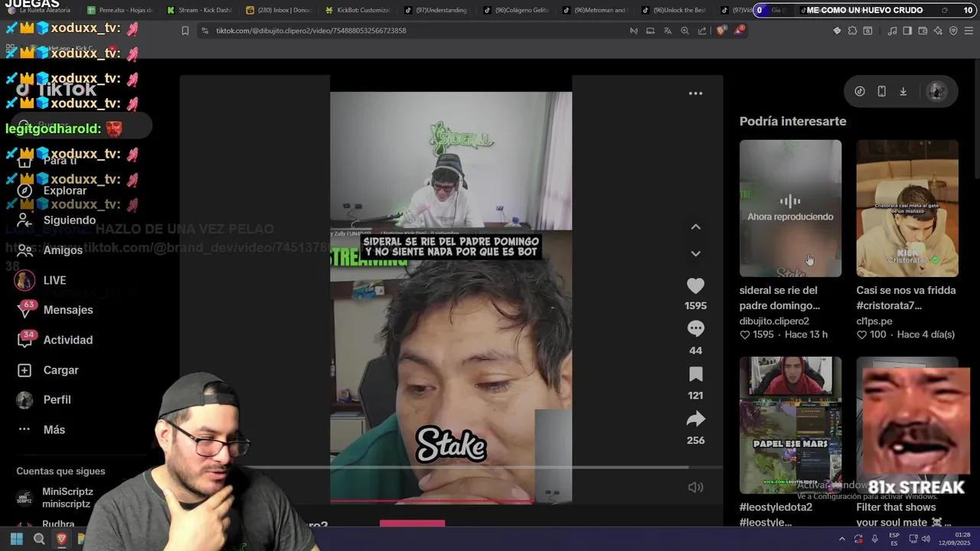Open the browser hamburger menu

969,31
